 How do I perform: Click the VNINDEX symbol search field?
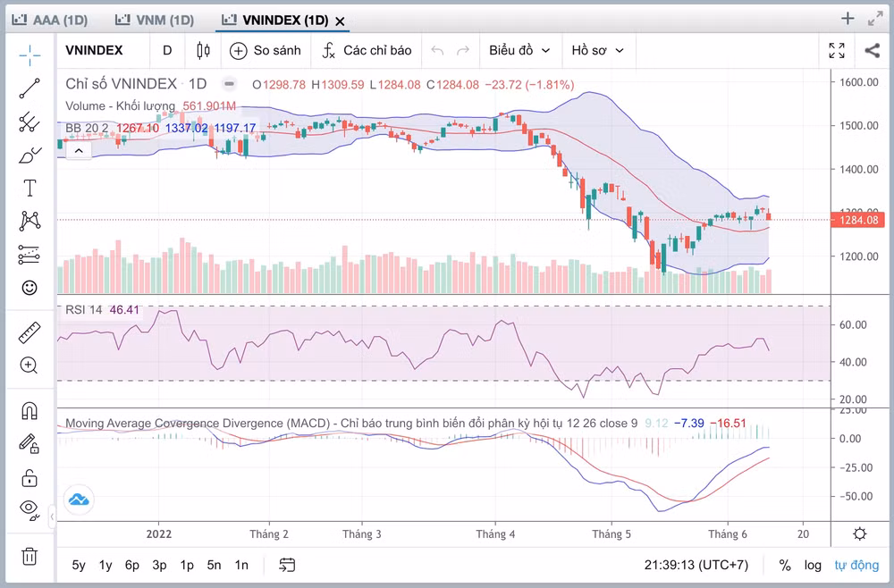pos(94,51)
